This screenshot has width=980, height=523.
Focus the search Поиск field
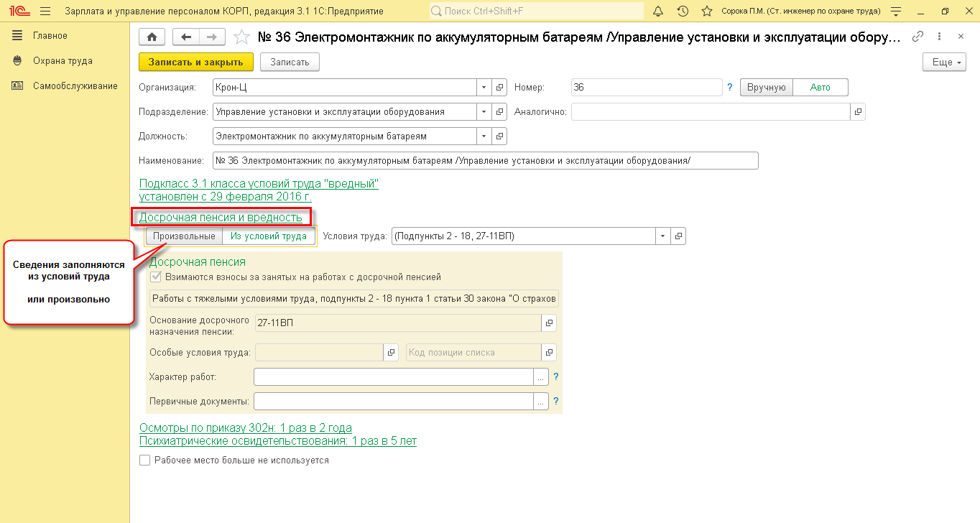(x=537, y=11)
